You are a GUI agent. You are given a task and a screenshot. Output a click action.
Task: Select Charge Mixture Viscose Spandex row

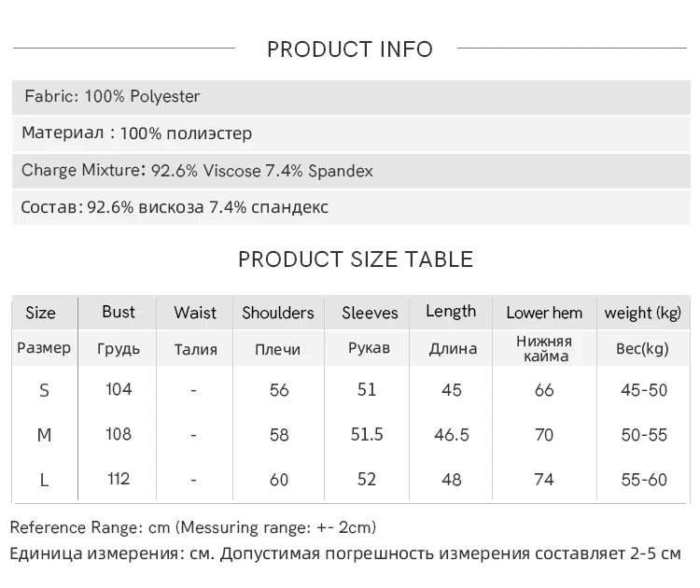(351, 171)
